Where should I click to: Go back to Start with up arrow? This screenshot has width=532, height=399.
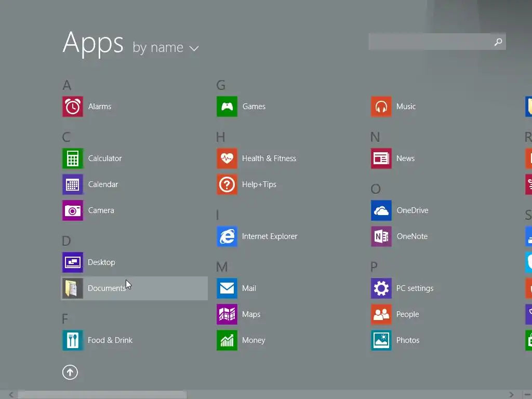(70, 373)
